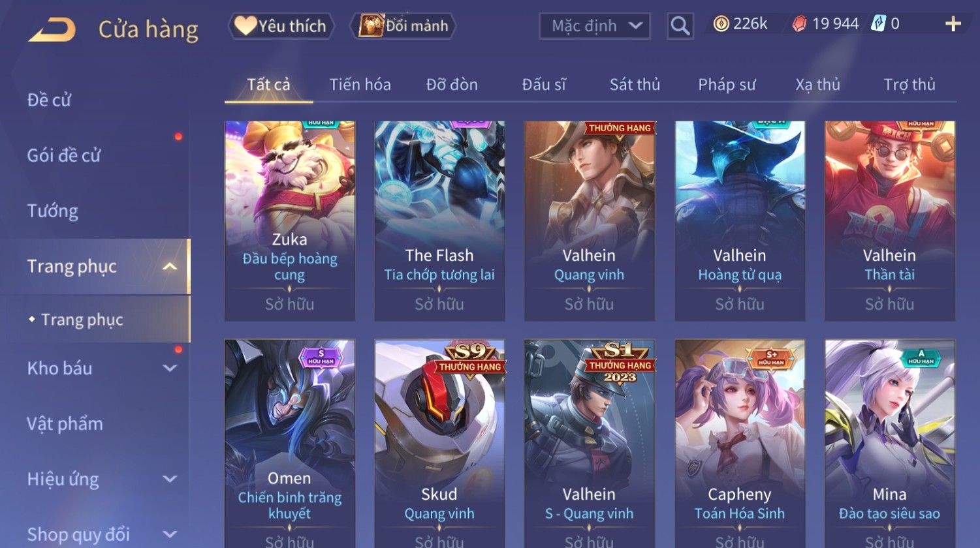The image size is (980, 548).
Task: Open the Capheny Toán Hóa Sinh skin card
Action: pyautogui.click(x=740, y=444)
